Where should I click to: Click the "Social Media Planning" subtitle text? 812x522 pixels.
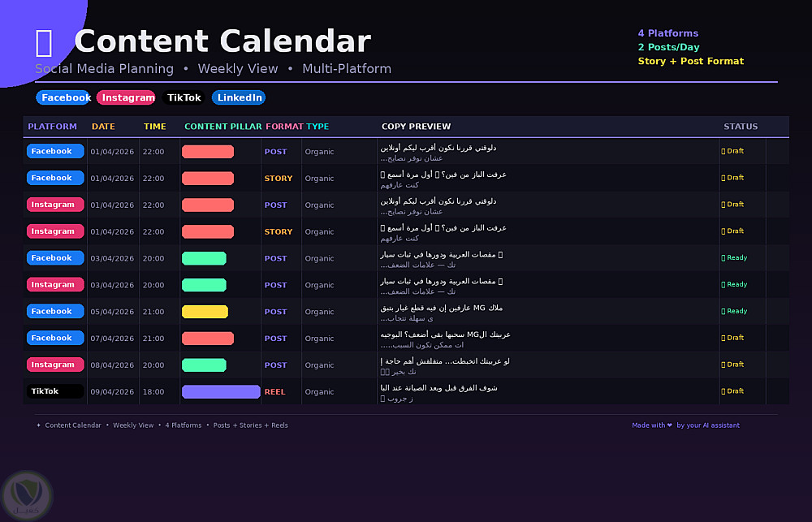(105, 69)
